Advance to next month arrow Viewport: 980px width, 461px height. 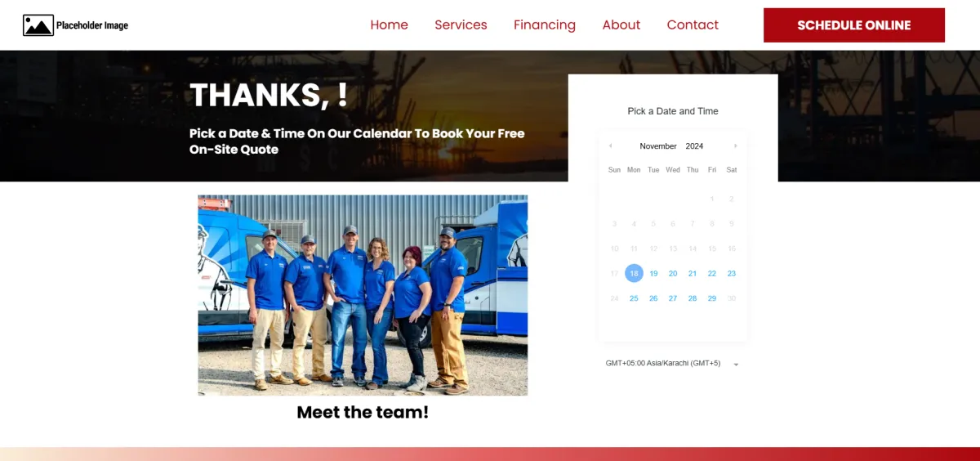tap(736, 146)
